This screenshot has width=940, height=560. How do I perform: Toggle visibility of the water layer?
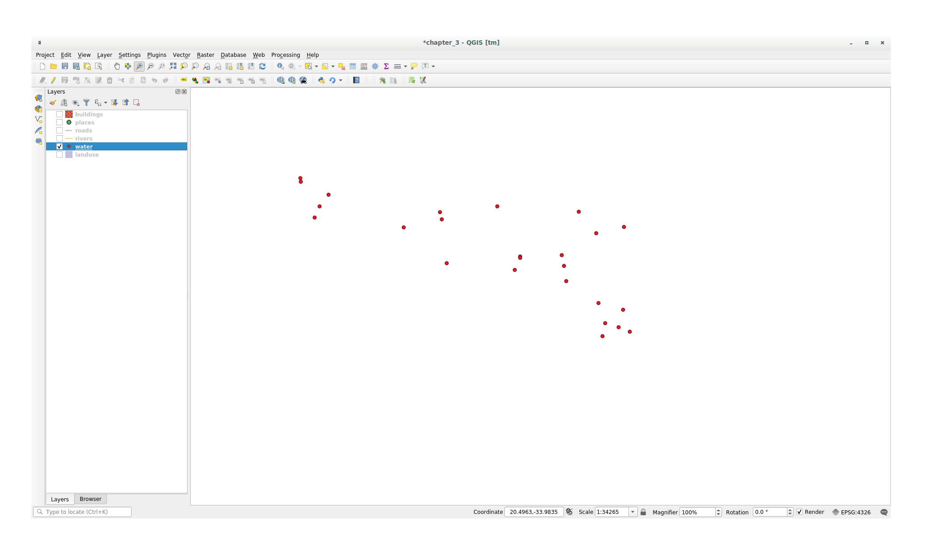tap(59, 146)
